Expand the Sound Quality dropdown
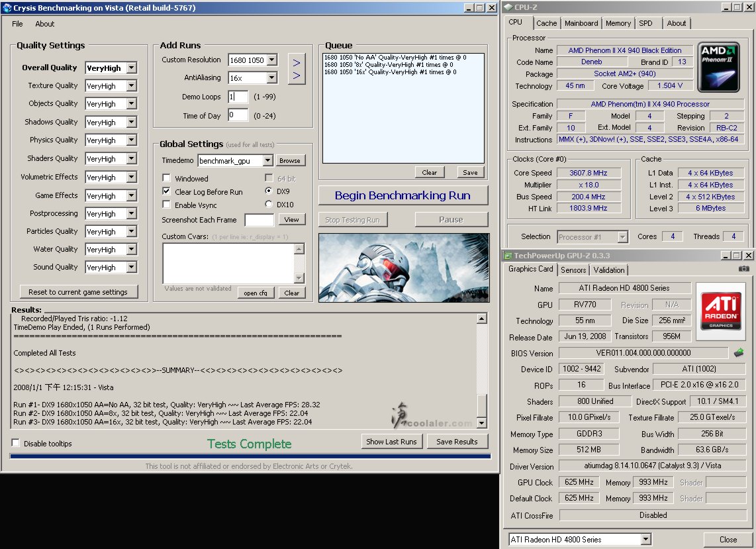 (132, 267)
